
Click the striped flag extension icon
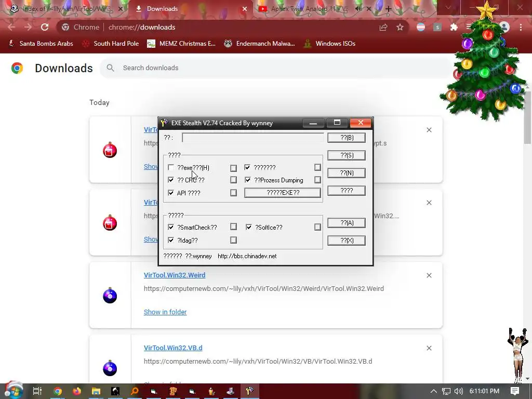coord(421,27)
